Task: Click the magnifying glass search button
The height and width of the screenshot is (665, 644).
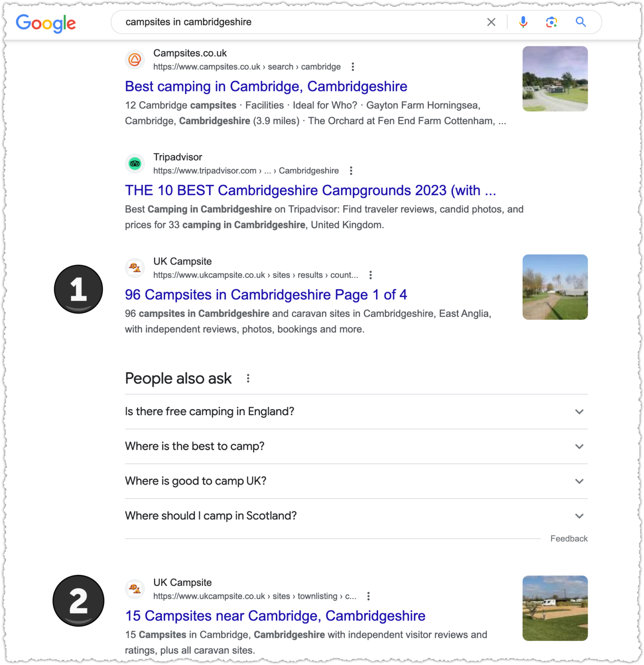Action: (x=581, y=22)
